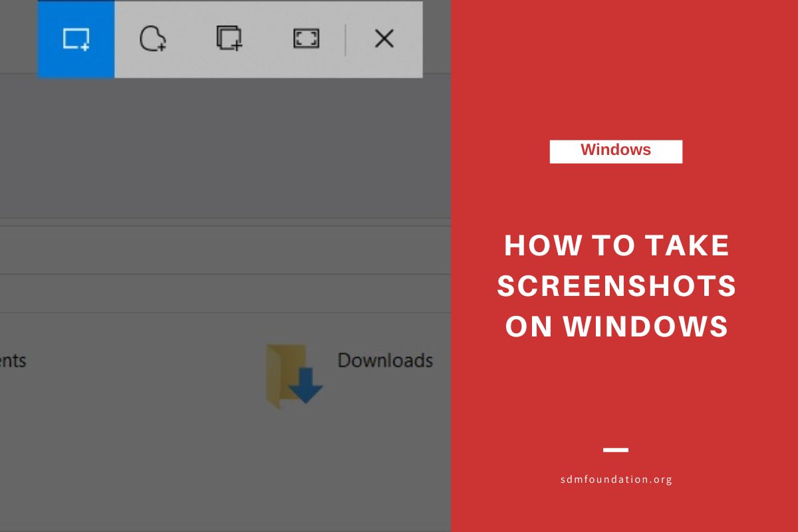Select the Fullscreen Snip tool
The width and height of the screenshot is (798, 532).
(x=306, y=39)
